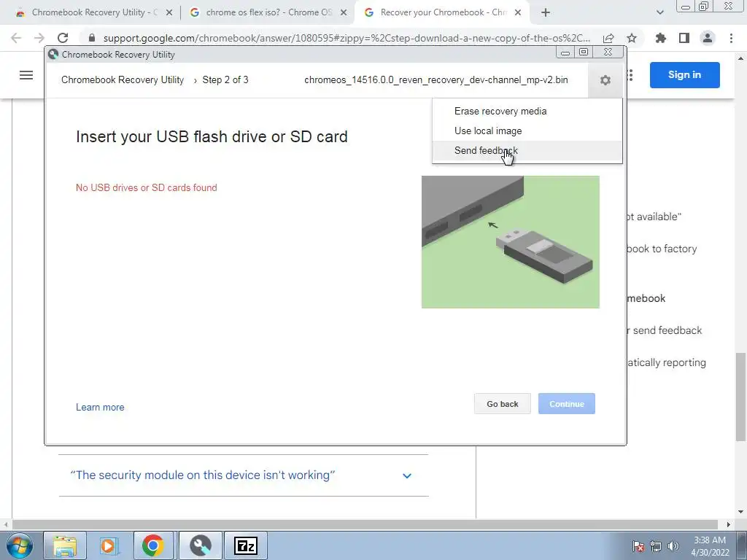Close the Recover your Chromebook tab

(x=519, y=13)
